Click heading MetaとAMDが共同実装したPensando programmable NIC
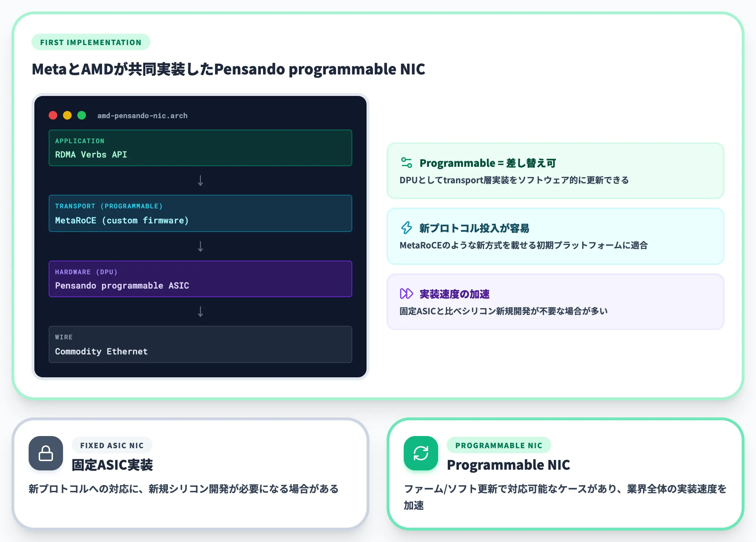The height and width of the screenshot is (542, 756). click(228, 69)
